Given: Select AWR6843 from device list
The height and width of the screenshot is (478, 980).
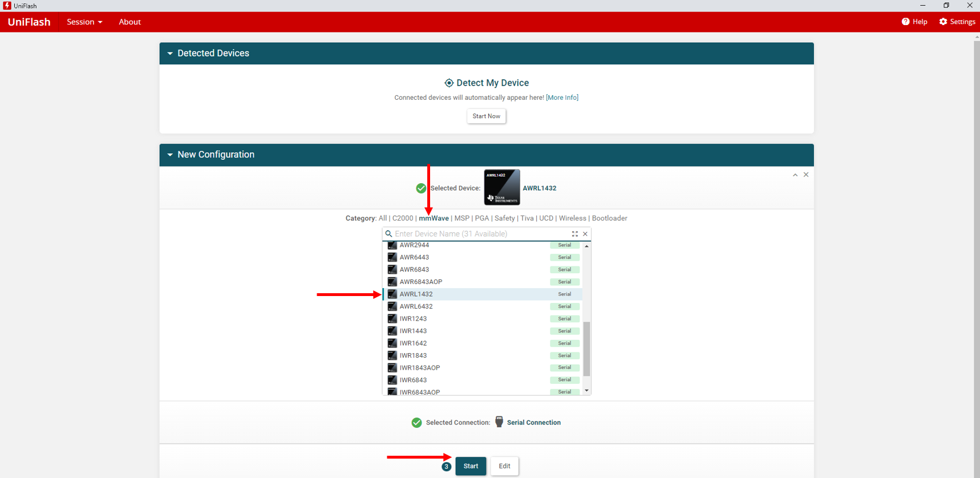Looking at the screenshot, I should [483, 270].
